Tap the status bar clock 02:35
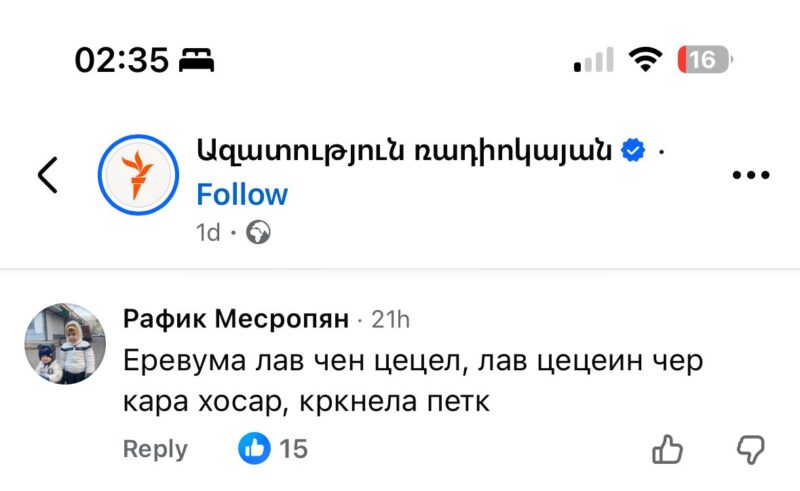This screenshot has height=491, width=800. (x=121, y=60)
